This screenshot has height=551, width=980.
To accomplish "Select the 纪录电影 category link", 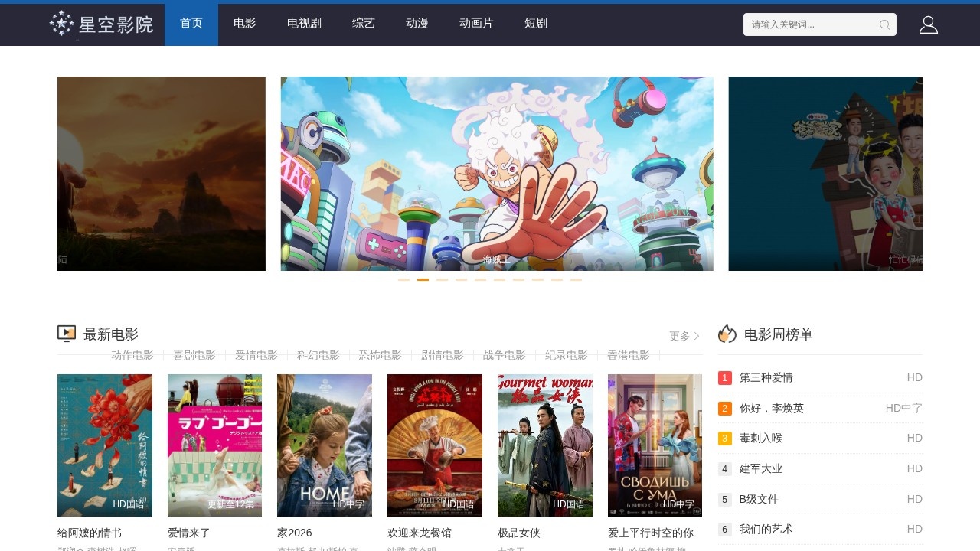I will click(567, 355).
